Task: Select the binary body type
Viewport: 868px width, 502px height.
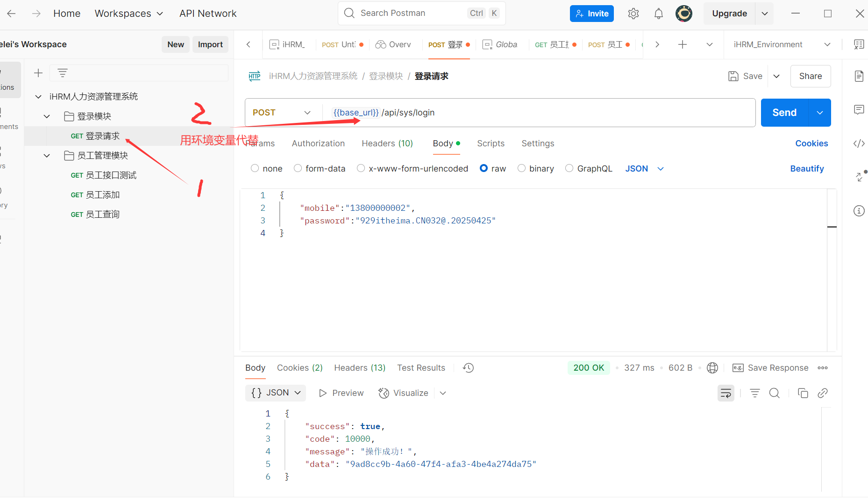Action: pyautogui.click(x=521, y=168)
